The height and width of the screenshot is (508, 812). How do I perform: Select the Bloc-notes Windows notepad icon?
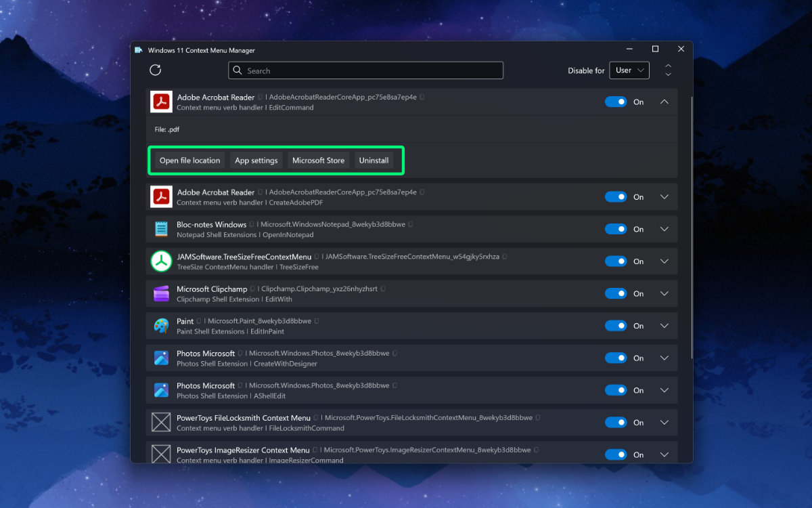pos(160,228)
